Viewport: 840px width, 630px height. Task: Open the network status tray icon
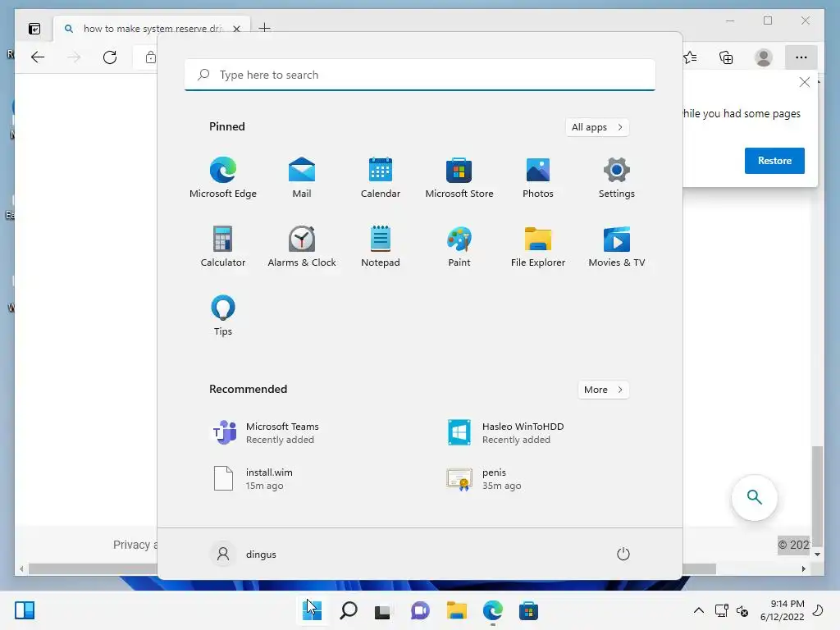(x=722, y=610)
